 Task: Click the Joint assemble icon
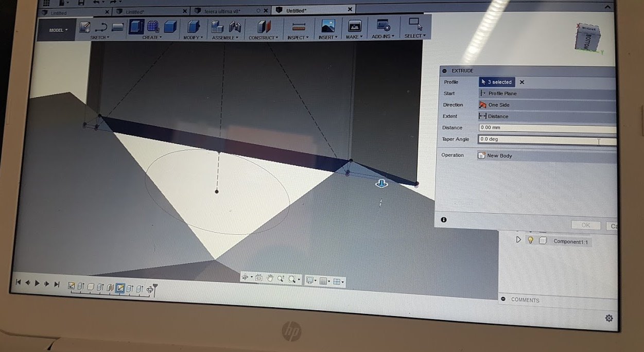click(235, 27)
